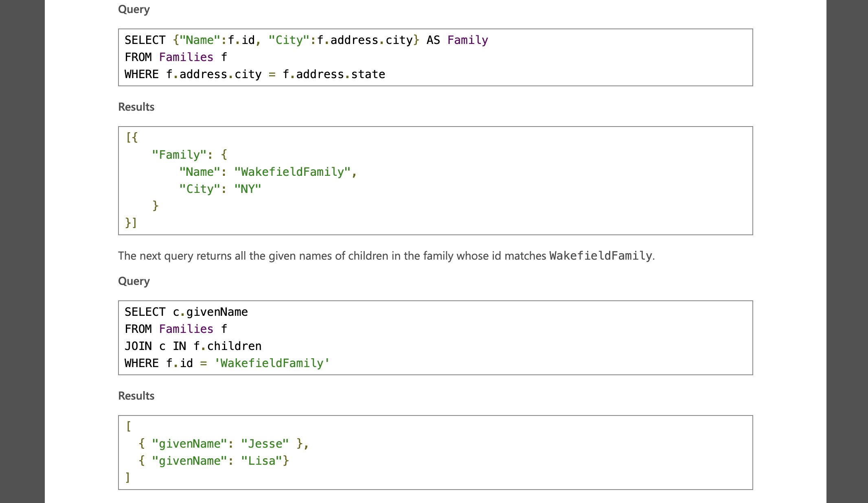Click the 'WHERE f.address.city = f.address.state' line

click(255, 74)
